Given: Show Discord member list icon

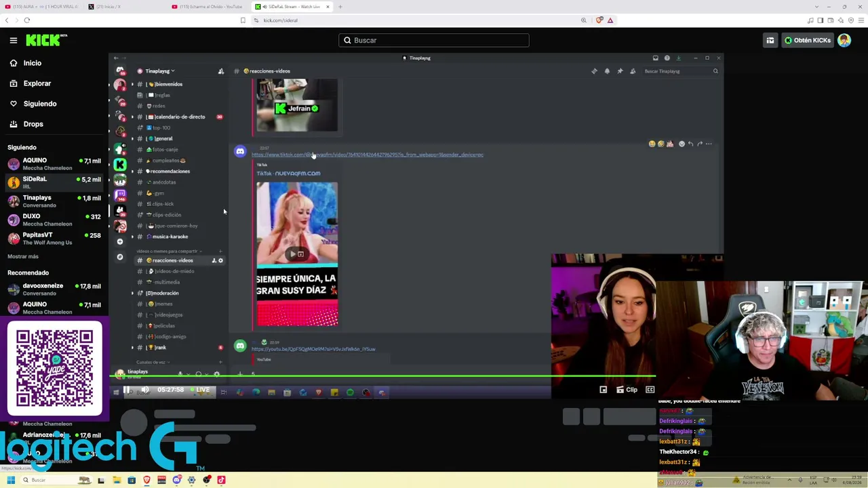Looking at the screenshot, I should pyautogui.click(x=633, y=71).
